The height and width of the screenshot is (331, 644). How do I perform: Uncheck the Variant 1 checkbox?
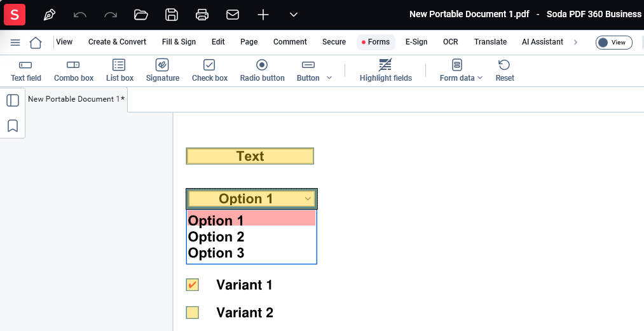pyautogui.click(x=192, y=285)
